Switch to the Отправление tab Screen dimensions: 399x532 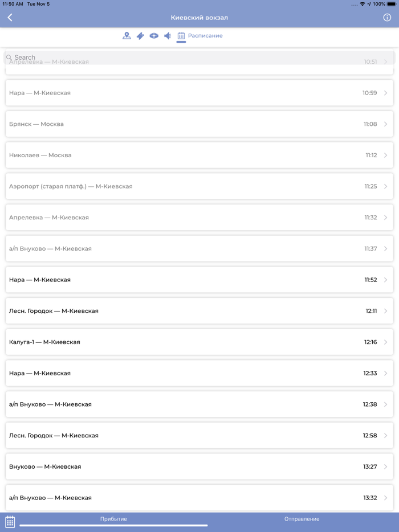302,519
